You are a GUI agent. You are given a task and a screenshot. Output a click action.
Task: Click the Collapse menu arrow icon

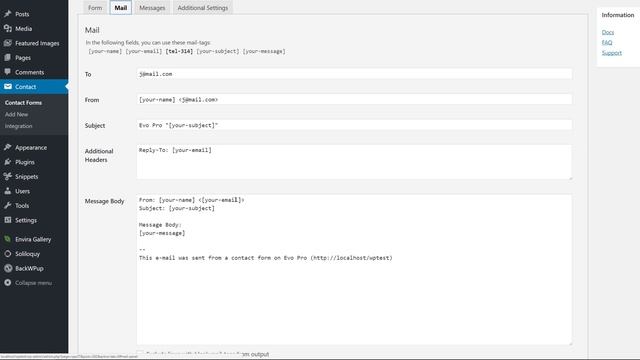(8, 282)
